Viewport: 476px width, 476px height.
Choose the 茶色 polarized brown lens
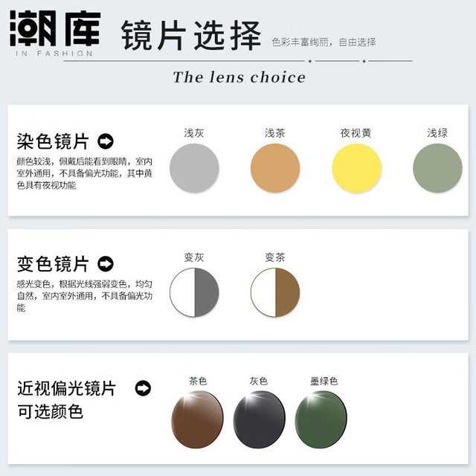pos(197,419)
